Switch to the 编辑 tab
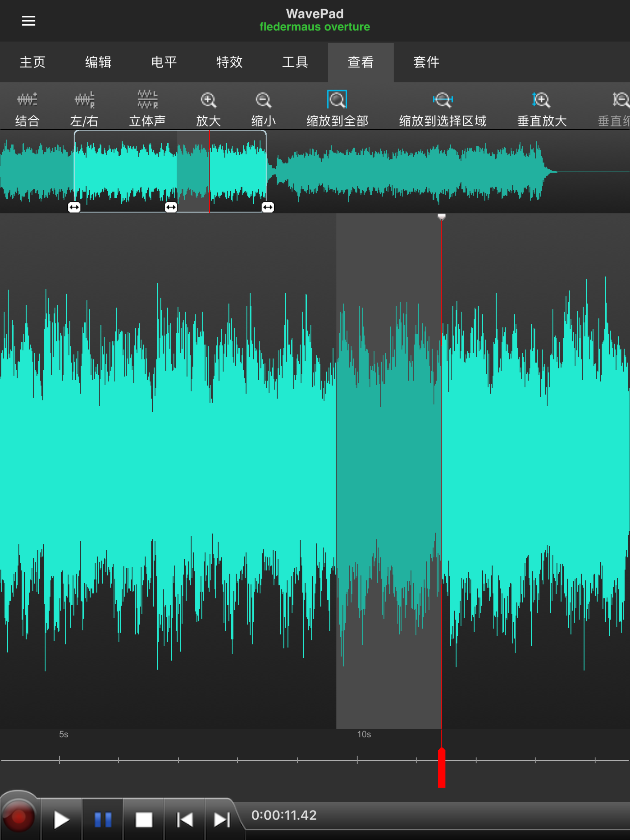Screen dimensions: 630x840 tap(98, 62)
